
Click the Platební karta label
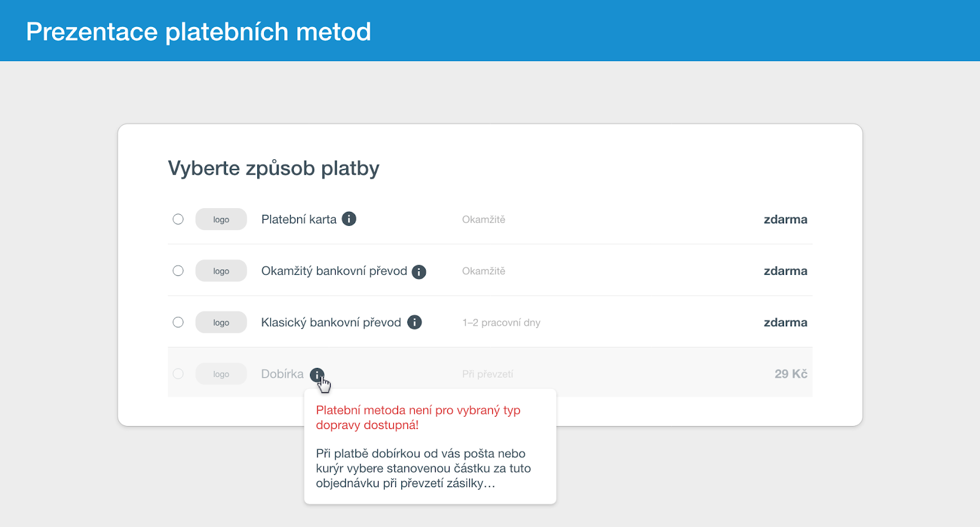click(299, 219)
